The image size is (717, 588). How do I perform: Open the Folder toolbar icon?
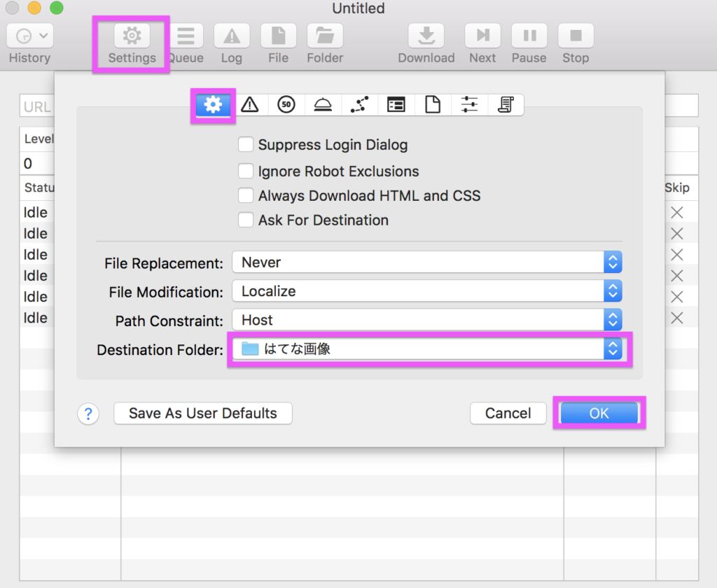[x=325, y=36]
